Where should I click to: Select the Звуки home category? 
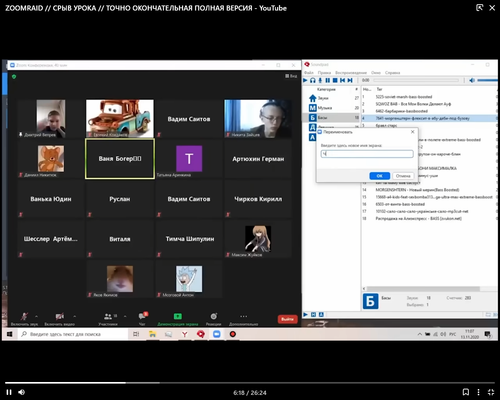coord(332,98)
